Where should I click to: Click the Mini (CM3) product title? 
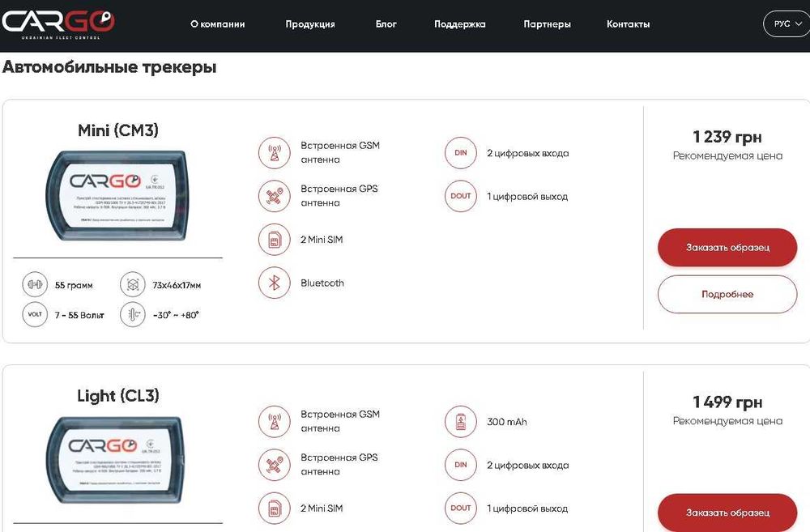click(x=117, y=130)
